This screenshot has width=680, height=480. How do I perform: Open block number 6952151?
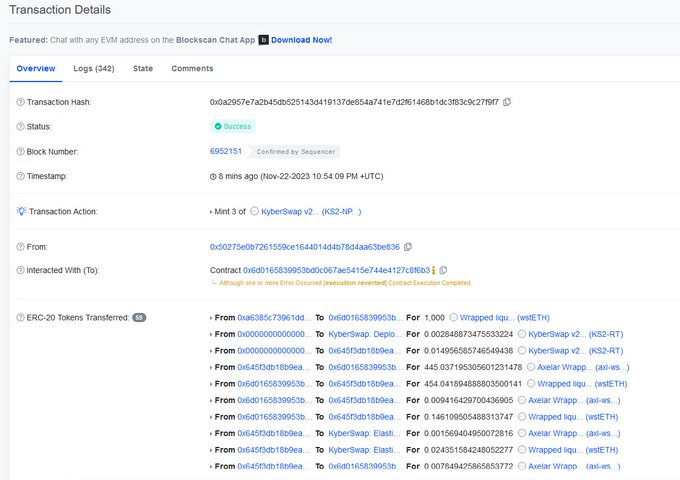(226, 151)
